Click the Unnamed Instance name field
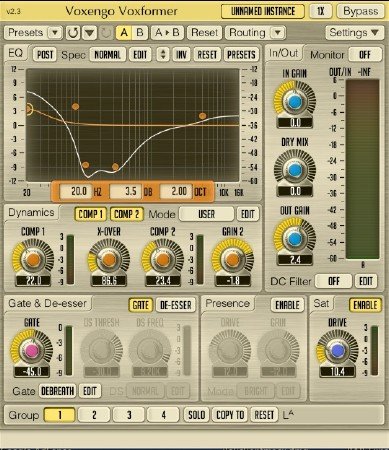The height and width of the screenshot is (450, 389). pos(263,11)
